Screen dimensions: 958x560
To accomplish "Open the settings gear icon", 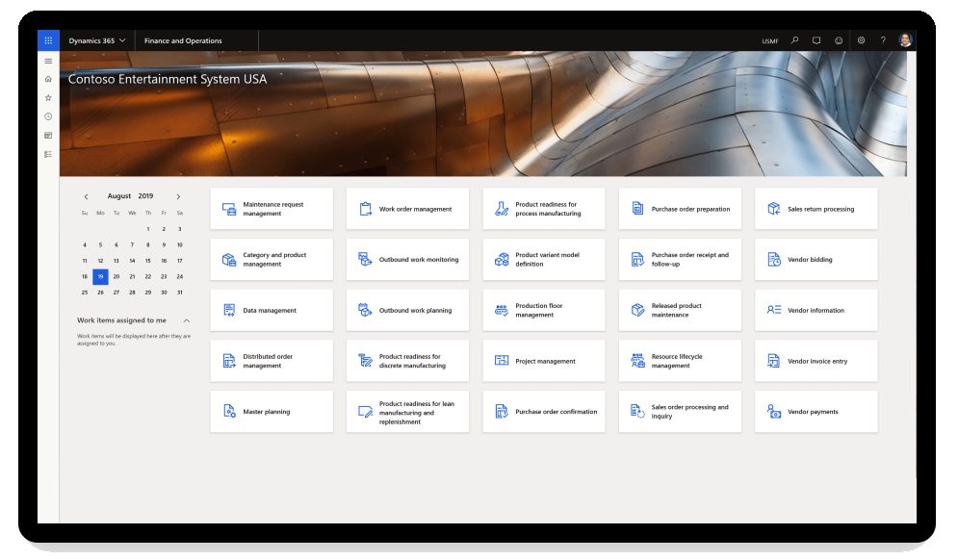I will (x=861, y=40).
